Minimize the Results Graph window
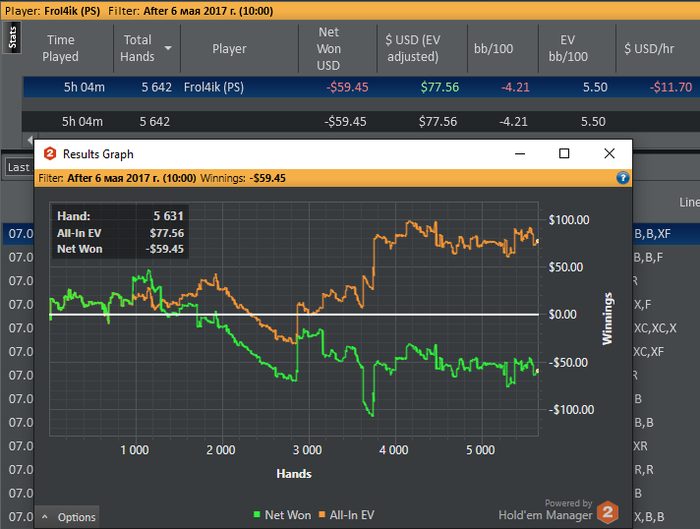This screenshot has width=700, height=529. tap(519, 154)
